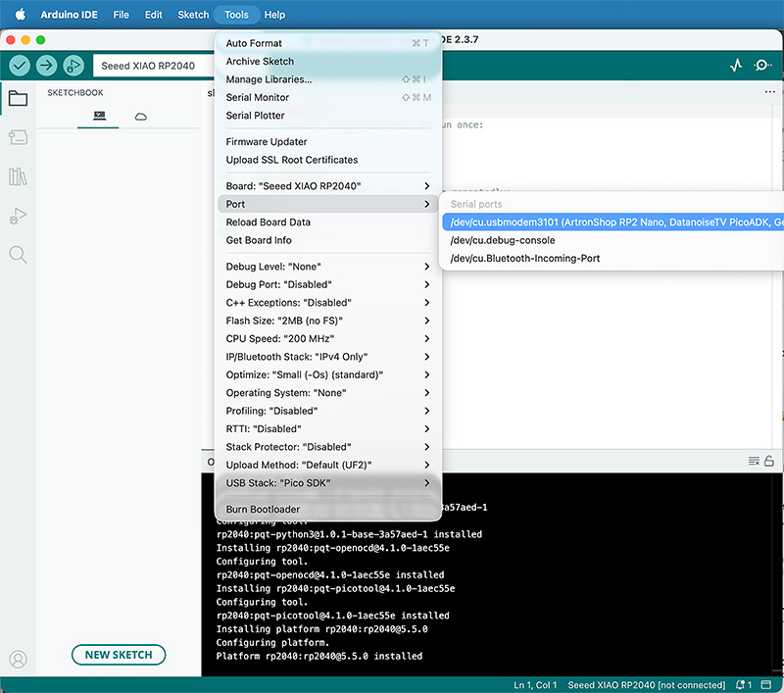Open the Search sidebar icon
Viewport: 784px width, 693px height.
pos(18,255)
